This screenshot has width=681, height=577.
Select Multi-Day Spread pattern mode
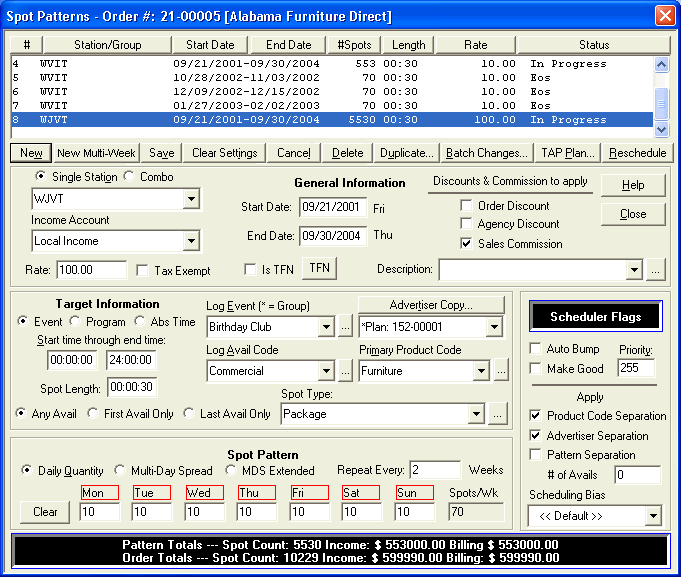point(119,470)
